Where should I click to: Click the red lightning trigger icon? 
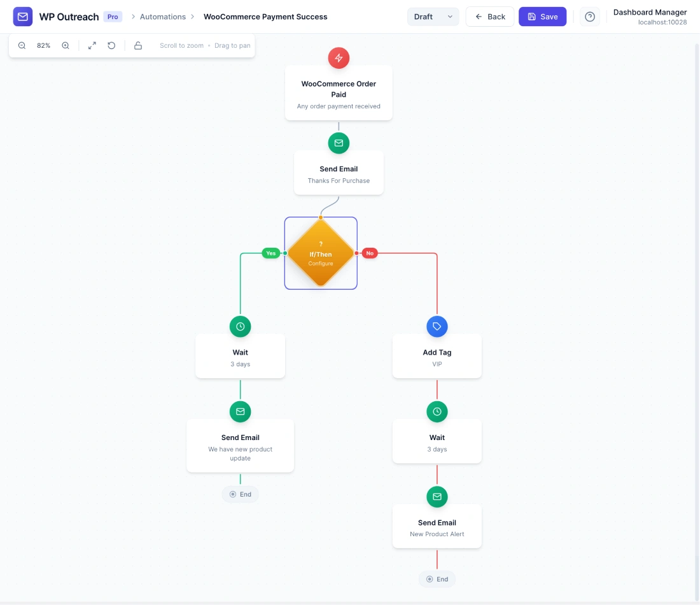click(x=339, y=58)
